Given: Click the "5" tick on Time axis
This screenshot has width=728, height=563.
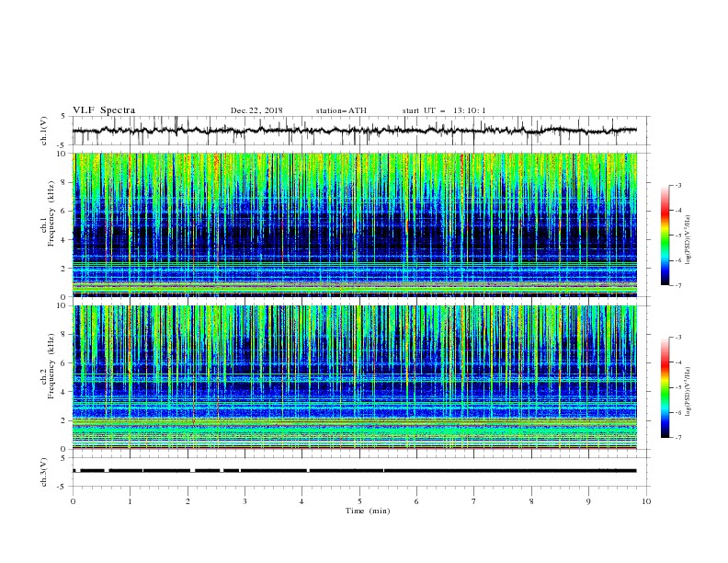Looking at the screenshot, I should point(359,501).
